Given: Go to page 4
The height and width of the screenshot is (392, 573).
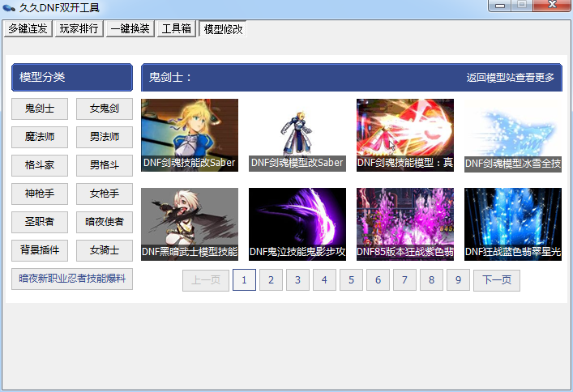Looking at the screenshot, I should (x=324, y=280).
